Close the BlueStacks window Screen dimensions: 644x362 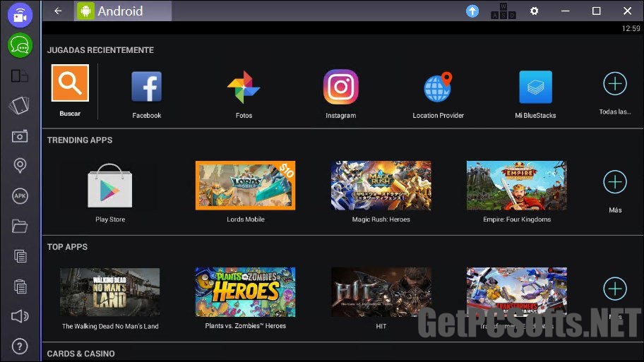627,11
